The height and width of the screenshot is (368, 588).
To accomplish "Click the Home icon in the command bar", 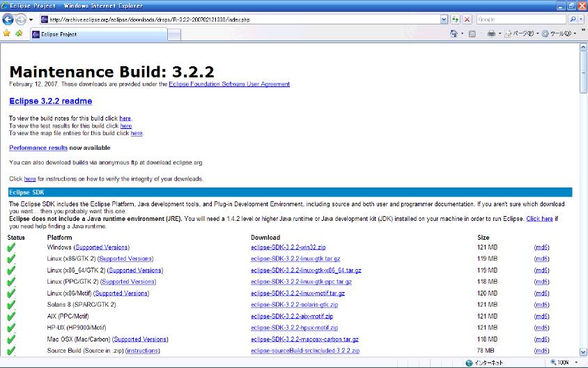I will pos(454,33).
